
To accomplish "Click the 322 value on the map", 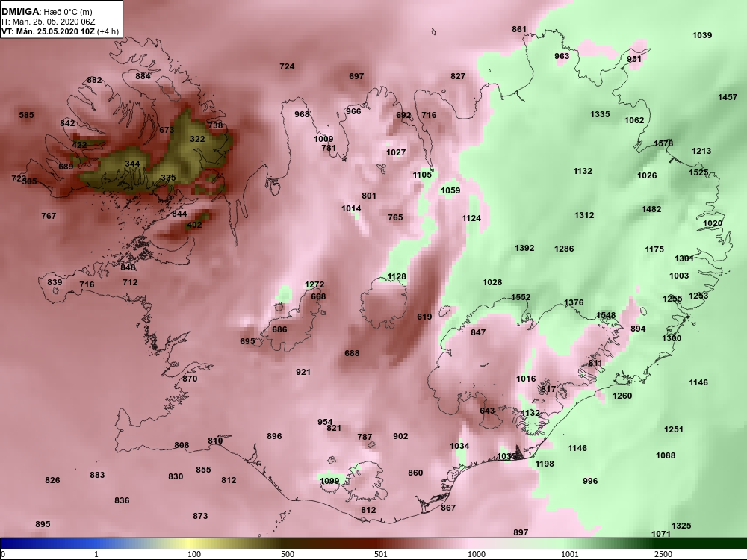I will coord(197,139).
